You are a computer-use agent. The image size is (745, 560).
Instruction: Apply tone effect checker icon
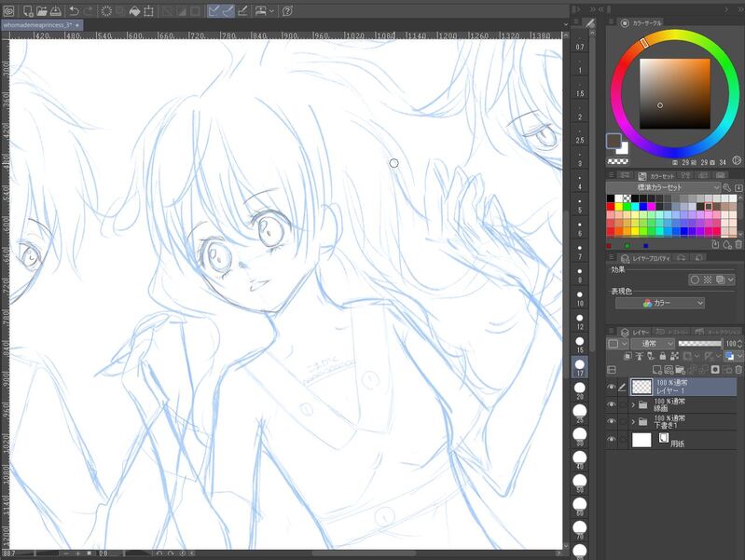708,280
